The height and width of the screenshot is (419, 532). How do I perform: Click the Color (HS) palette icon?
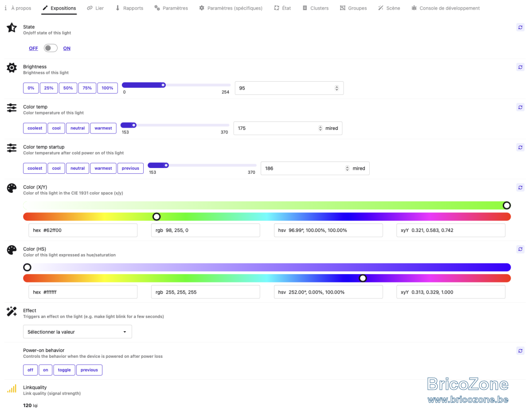click(12, 250)
